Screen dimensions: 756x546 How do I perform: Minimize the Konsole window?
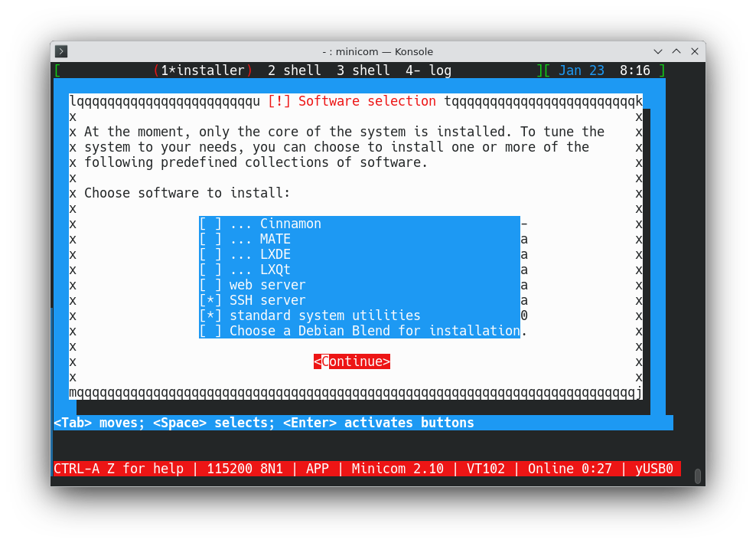658,51
